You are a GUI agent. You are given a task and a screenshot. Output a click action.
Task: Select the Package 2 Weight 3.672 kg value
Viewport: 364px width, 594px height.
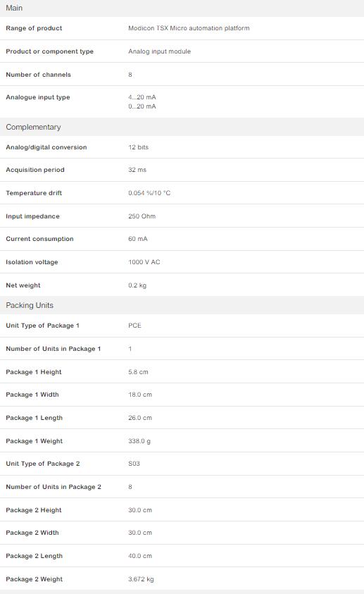coord(141,579)
